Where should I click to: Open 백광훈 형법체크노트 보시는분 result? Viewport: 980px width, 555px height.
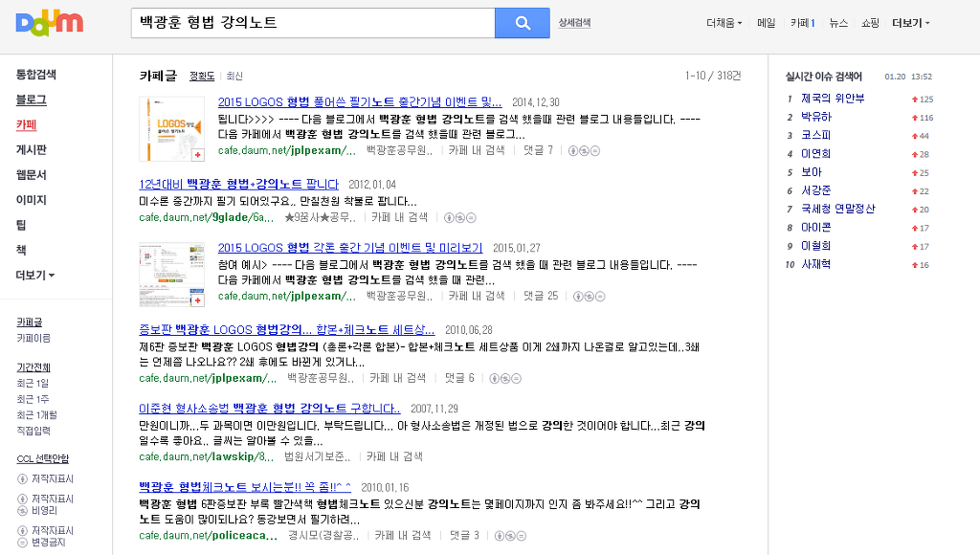(245, 487)
